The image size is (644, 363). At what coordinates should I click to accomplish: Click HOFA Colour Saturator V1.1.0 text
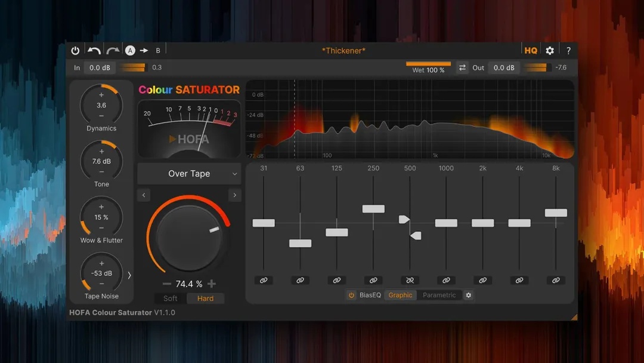coord(122,312)
